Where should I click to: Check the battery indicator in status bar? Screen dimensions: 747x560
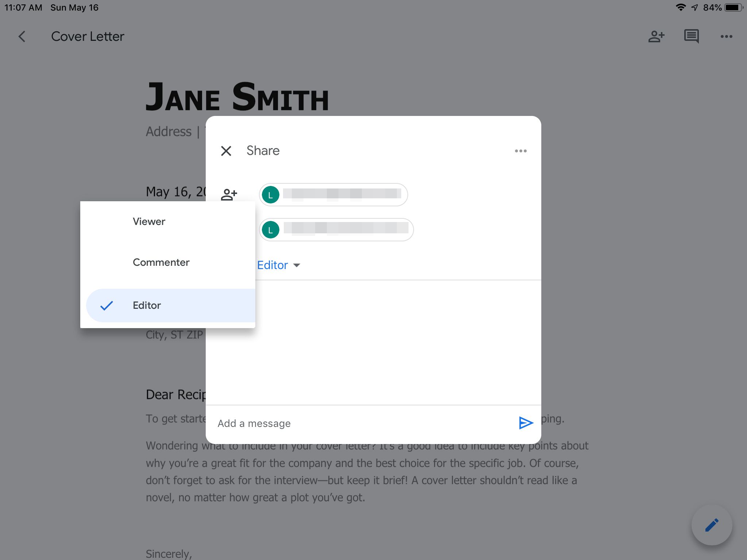pos(734,8)
